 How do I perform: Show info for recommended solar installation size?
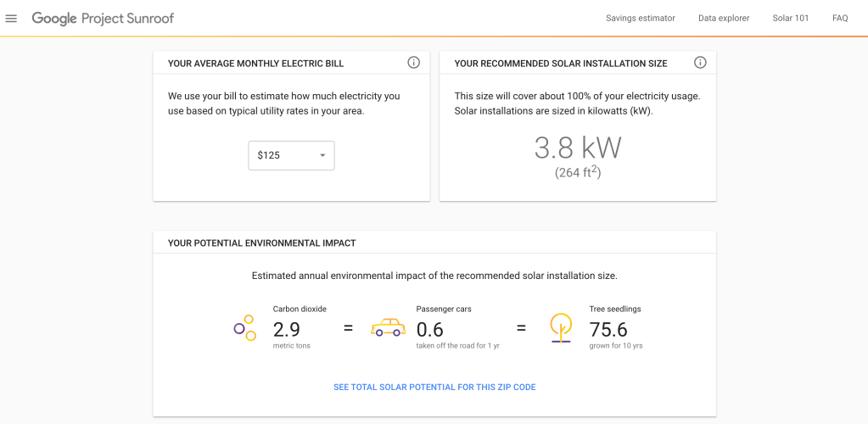pyautogui.click(x=700, y=63)
